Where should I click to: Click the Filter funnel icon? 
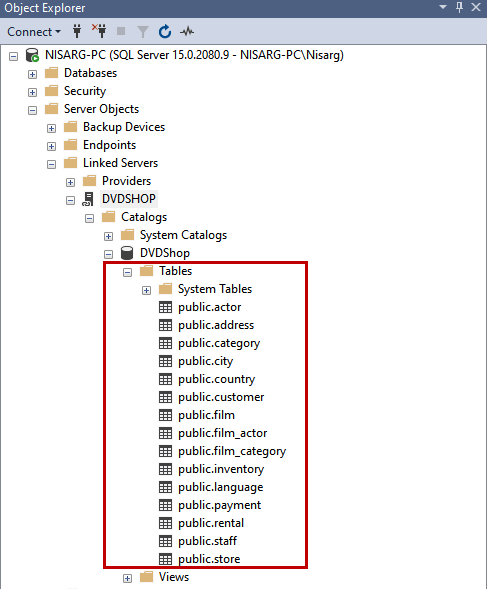pyautogui.click(x=143, y=32)
